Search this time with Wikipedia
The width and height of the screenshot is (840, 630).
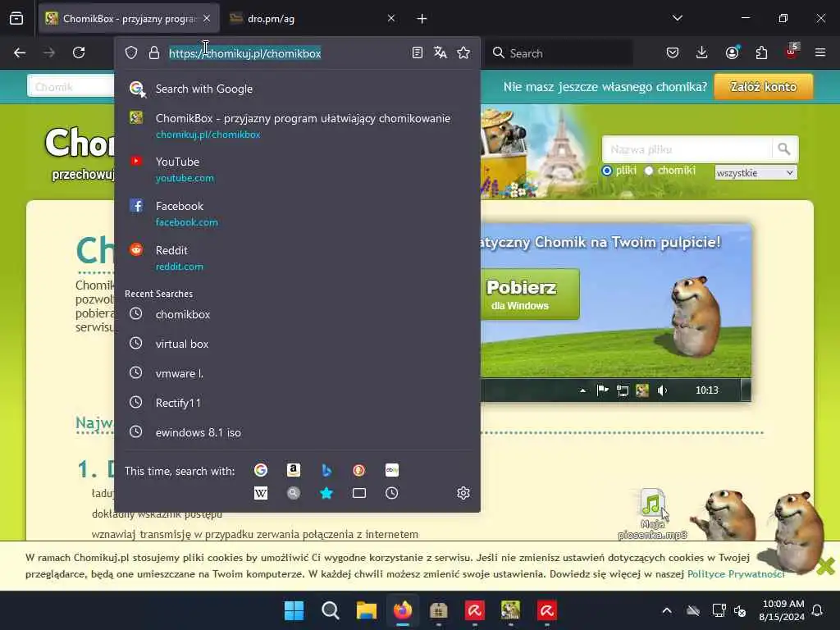(261, 493)
